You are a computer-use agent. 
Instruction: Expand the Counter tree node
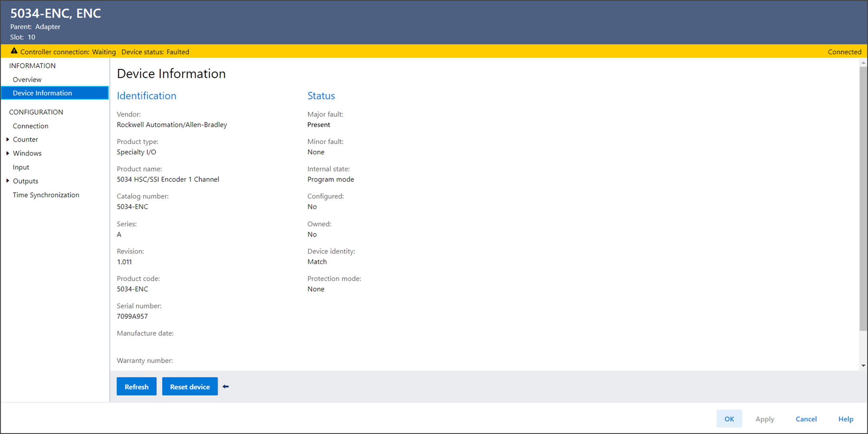pos(8,139)
